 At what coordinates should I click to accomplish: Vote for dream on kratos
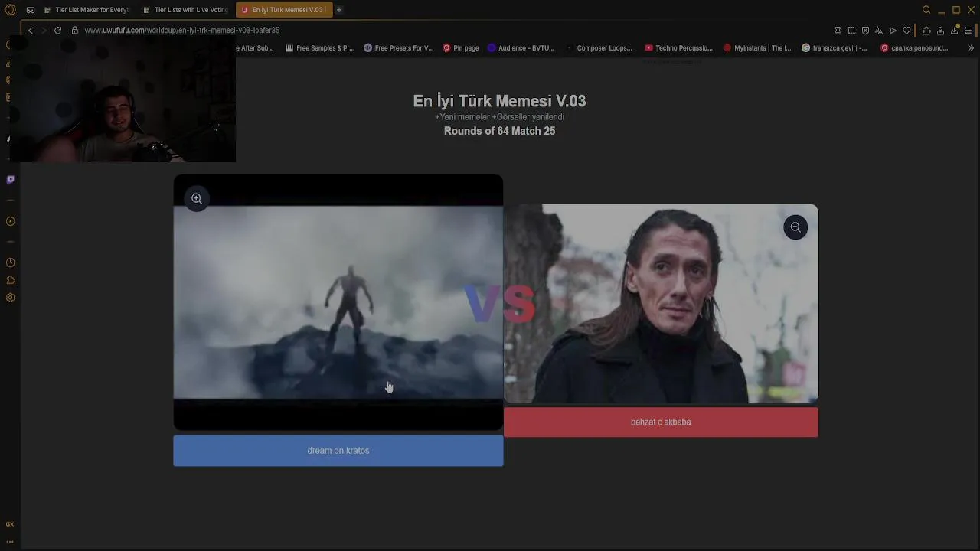click(338, 451)
